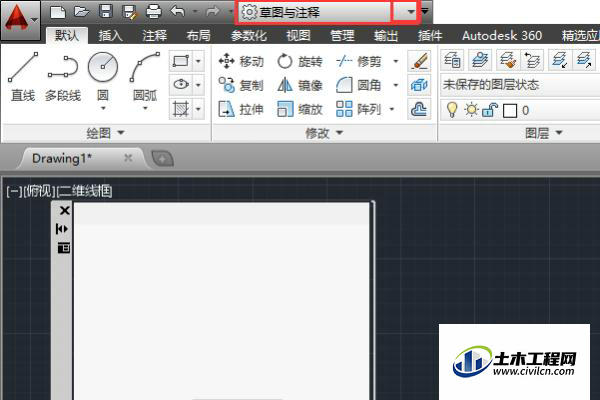Select the 多段线 polyline tool
This screenshot has height=400, width=600.
point(63,77)
